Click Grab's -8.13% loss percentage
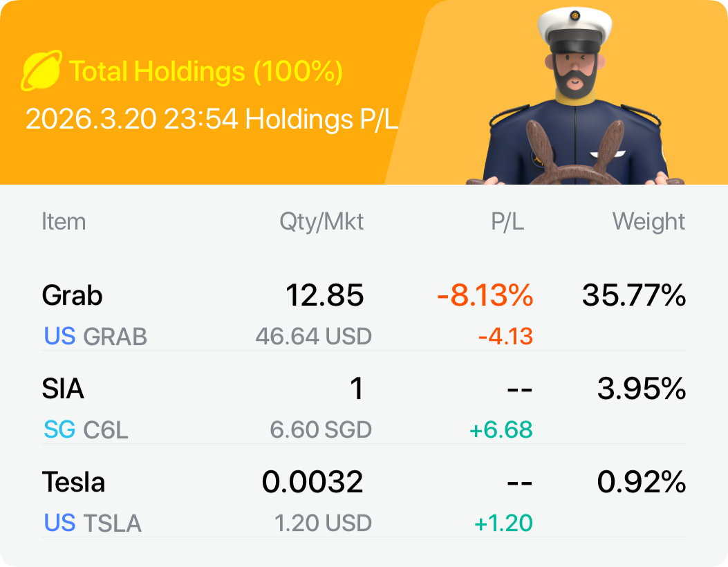This screenshot has width=728, height=567. pyautogui.click(x=485, y=296)
